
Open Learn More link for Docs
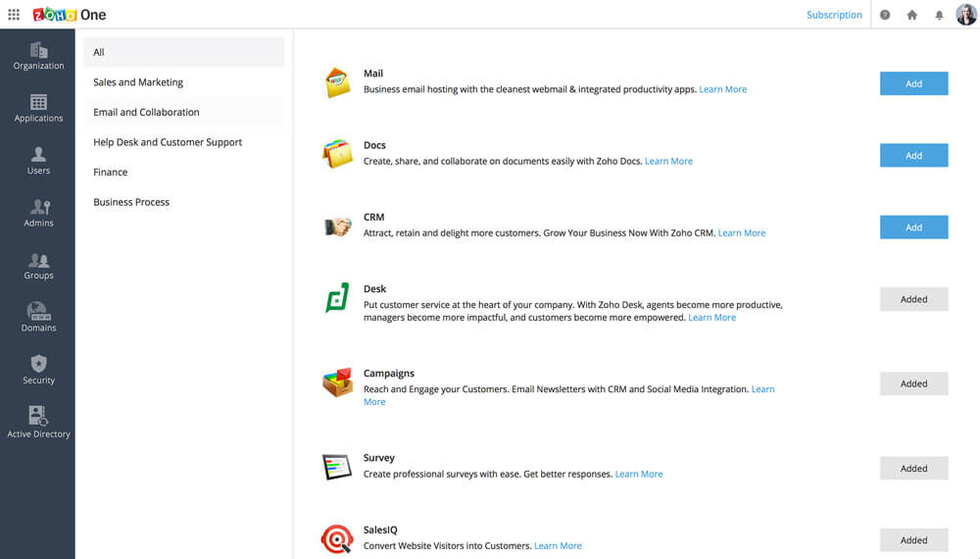click(668, 161)
